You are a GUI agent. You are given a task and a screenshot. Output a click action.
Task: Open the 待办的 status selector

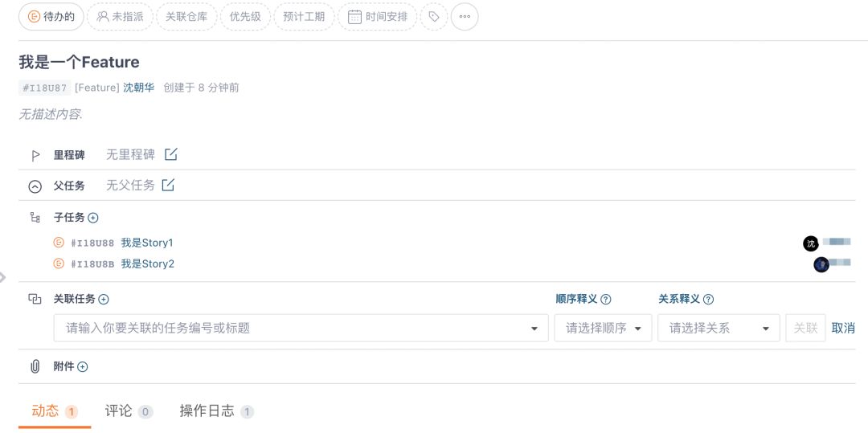(51, 16)
